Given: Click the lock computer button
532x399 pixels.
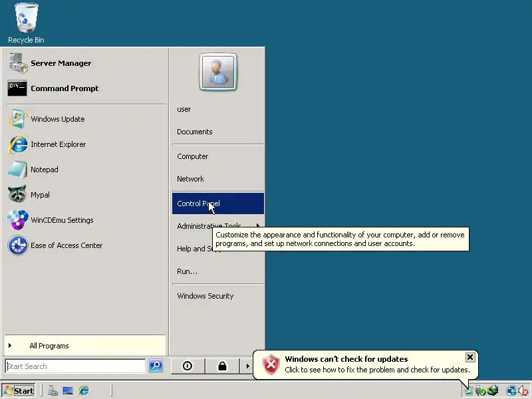Looking at the screenshot, I should tap(222, 366).
